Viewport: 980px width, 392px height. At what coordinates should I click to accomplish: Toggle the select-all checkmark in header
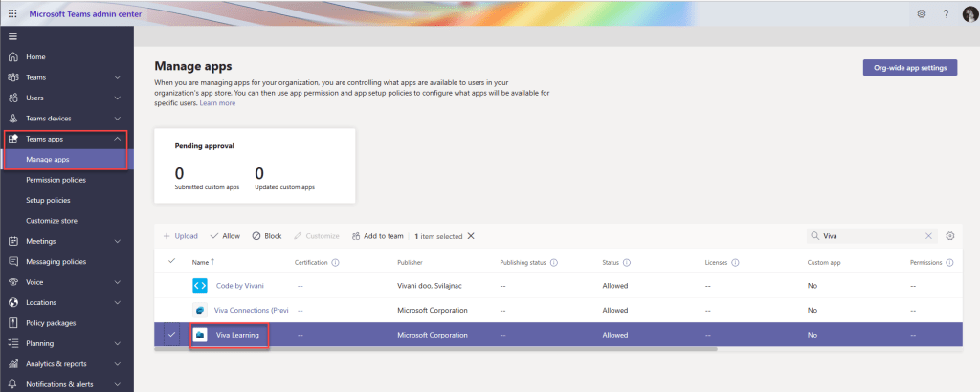172,261
